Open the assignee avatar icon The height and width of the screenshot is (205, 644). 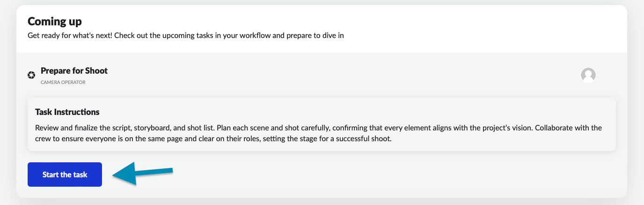point(588,75)
